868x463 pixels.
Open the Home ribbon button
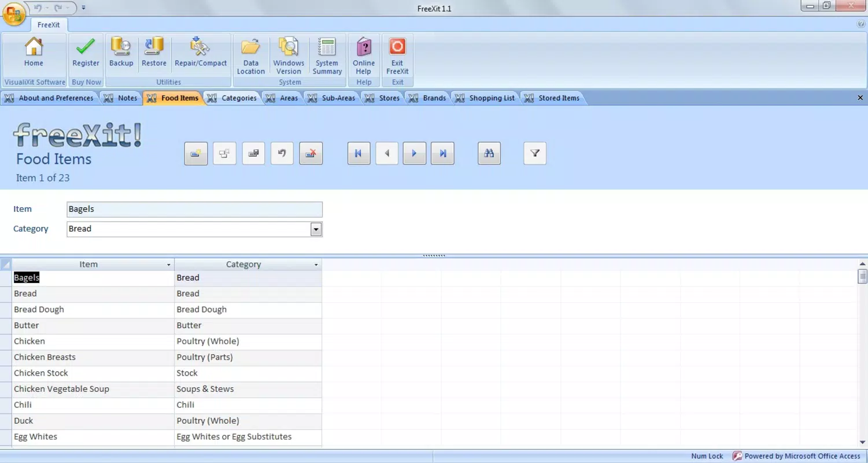[x=34, y=53]
